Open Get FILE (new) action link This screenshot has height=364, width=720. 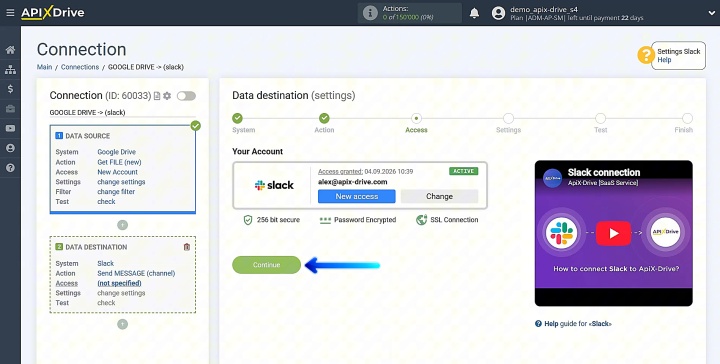pos(119,162)
